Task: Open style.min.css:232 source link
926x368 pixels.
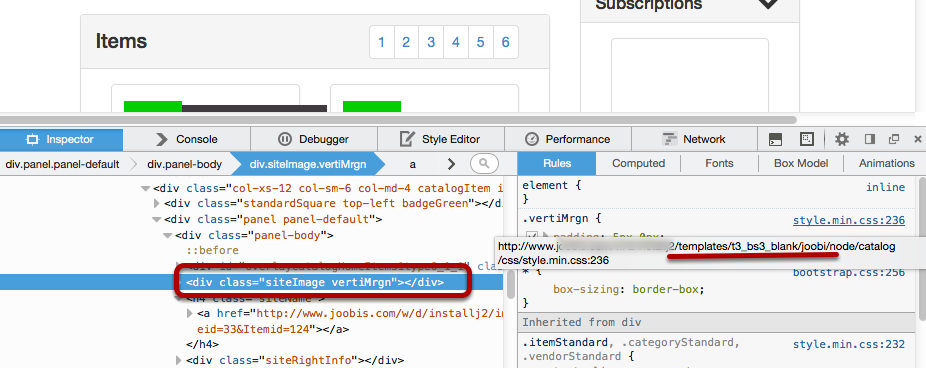Action: pyautogui.click(x=849, y=344)
